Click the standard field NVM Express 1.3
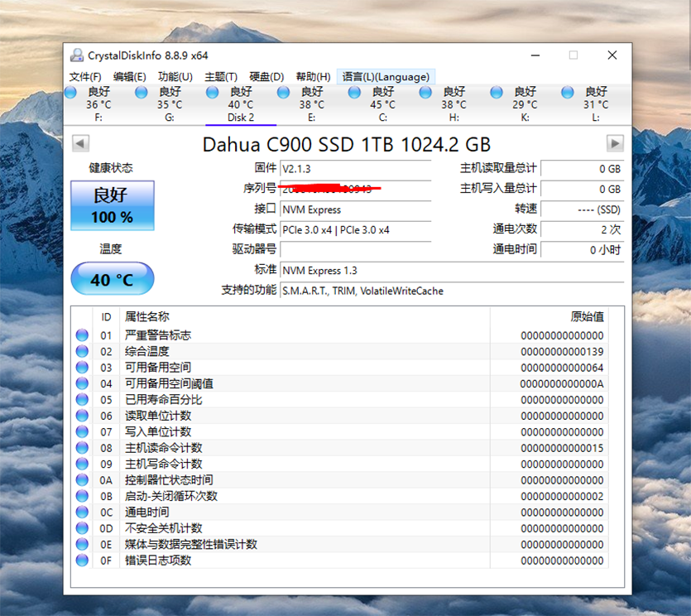This screenshot has width=691, height=616. pos(452,270)
